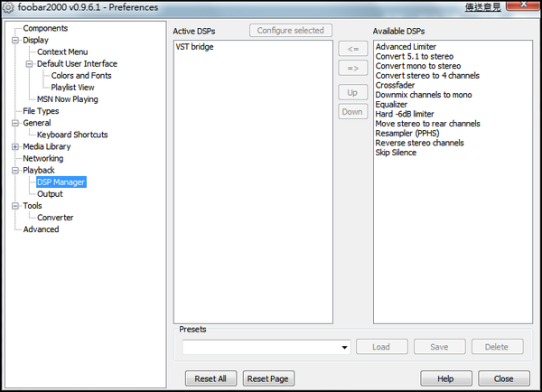Select Skip Silence in Available DSPs
542x392 pixels.
[397, 153]
